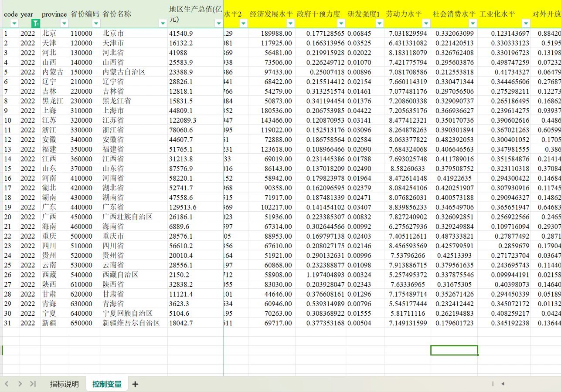This screenshot has width=561, height=392.
Task: Expand 劳动力水平 filter dropdown
Action: click(x=426, y=24)
